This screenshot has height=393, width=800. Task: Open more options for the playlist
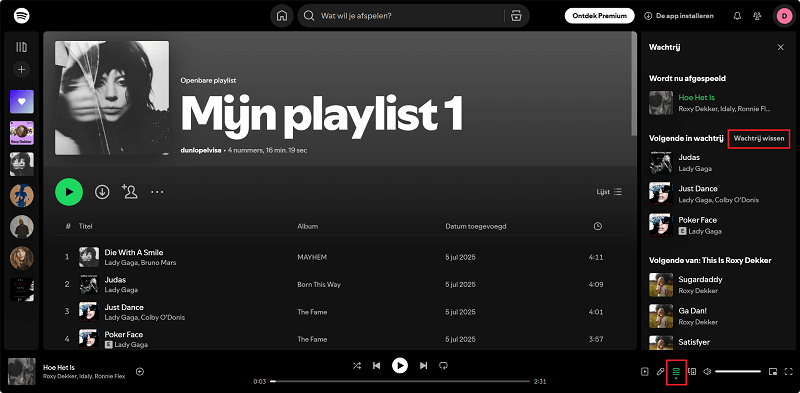157,192
